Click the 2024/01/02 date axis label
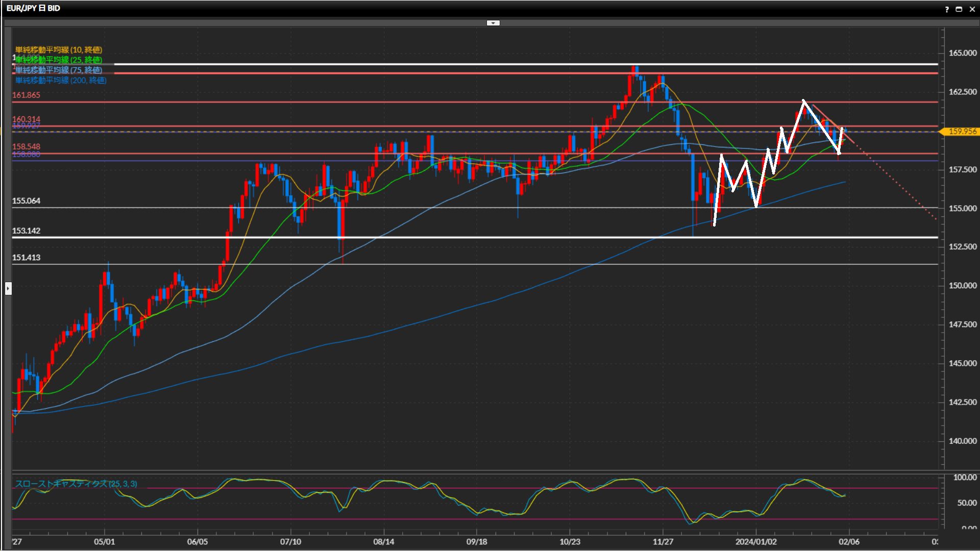980x551 pixels. [x=756, y=541]
